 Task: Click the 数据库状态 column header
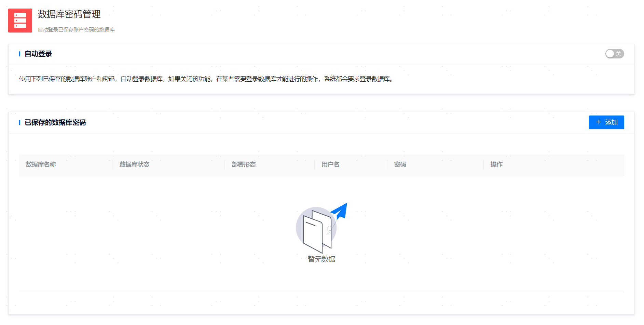pos(134,164)
